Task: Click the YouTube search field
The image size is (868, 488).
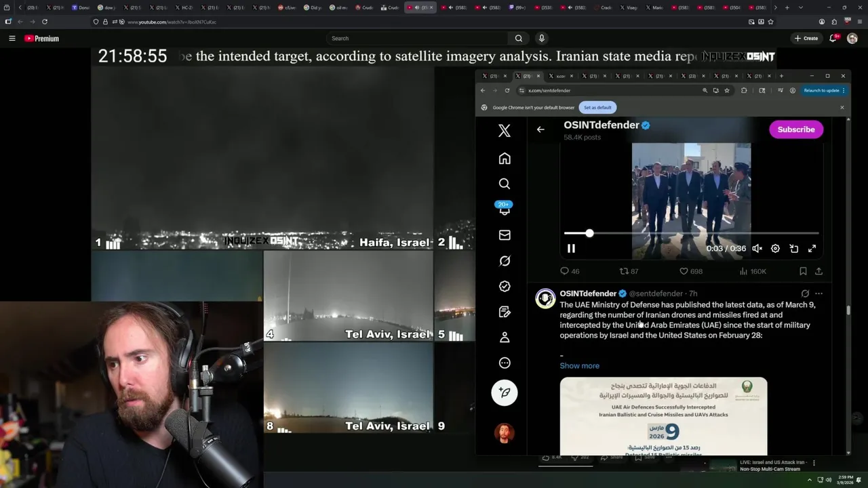Action: tap(417, 39)
